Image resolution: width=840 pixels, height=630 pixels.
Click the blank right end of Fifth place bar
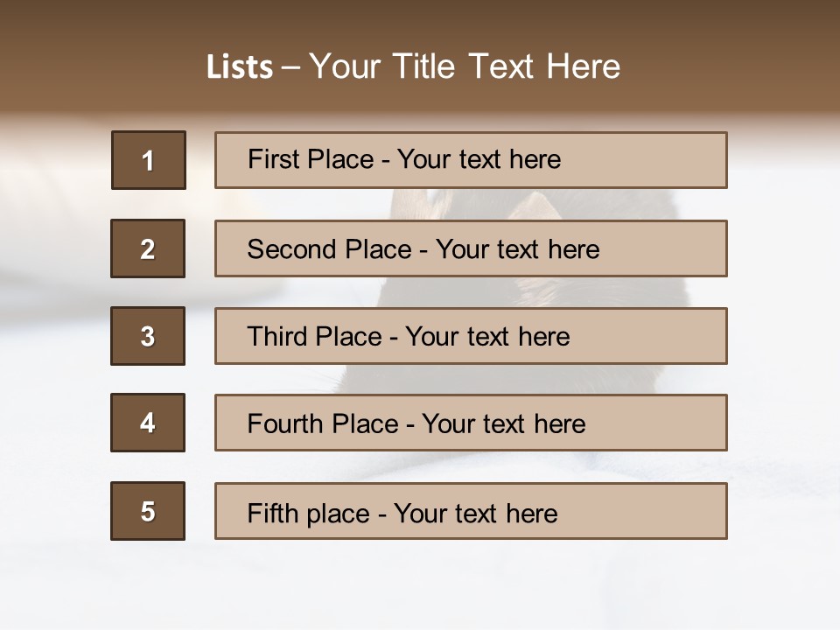click(665, 511)
